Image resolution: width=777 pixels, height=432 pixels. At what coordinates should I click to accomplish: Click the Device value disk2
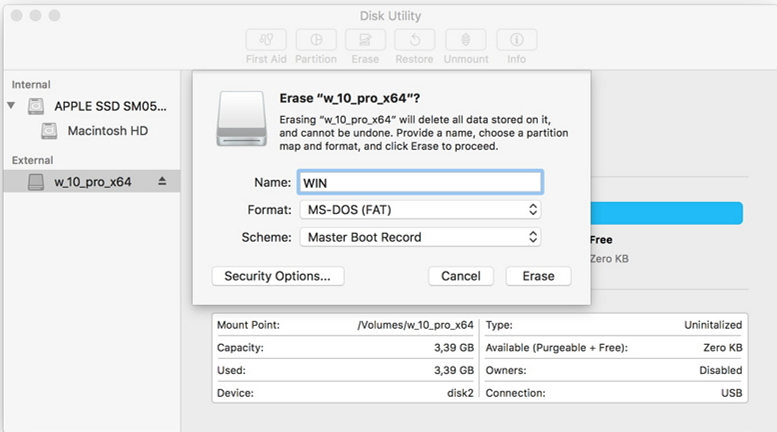click(460, 393)
